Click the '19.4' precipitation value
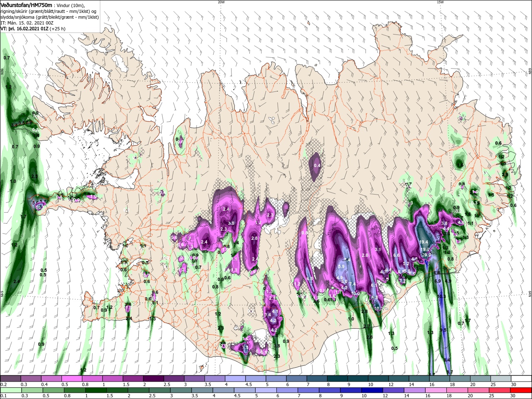 click(x=424, y=242)
